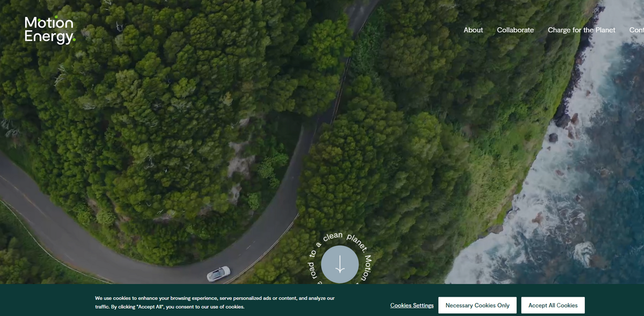Open Charge for the Planet

coord(581,30)
